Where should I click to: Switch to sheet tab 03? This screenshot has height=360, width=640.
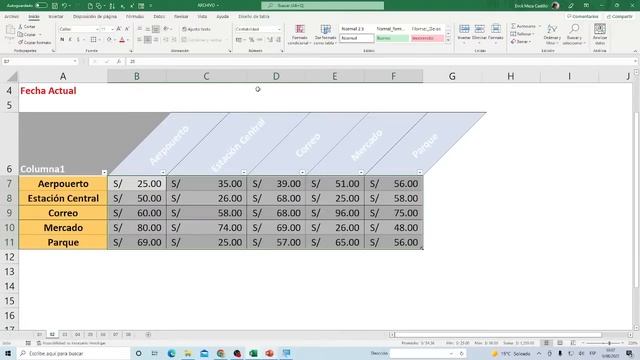(x=64, y=335)
